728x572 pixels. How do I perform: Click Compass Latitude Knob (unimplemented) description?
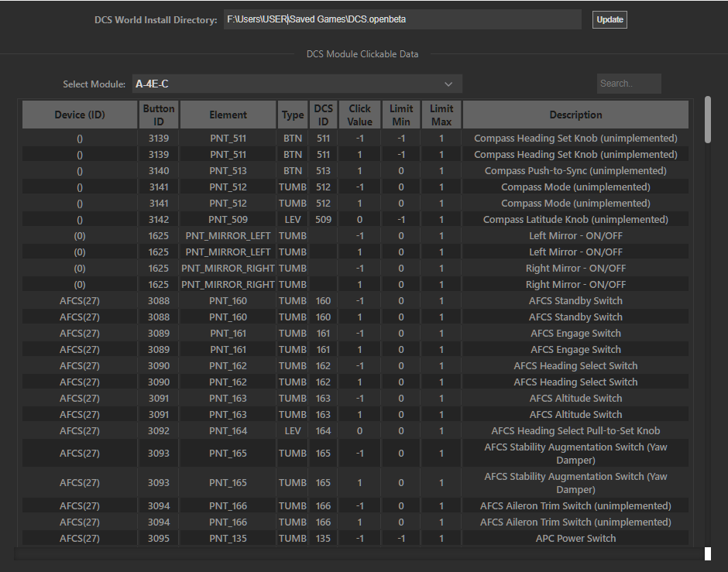point(575,219)
